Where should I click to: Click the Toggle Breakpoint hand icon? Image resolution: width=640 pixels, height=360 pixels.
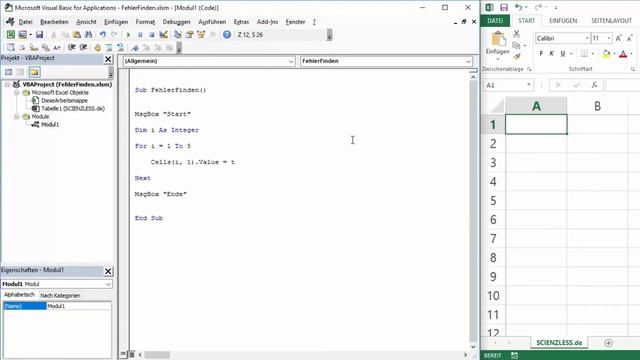(97, 48)
